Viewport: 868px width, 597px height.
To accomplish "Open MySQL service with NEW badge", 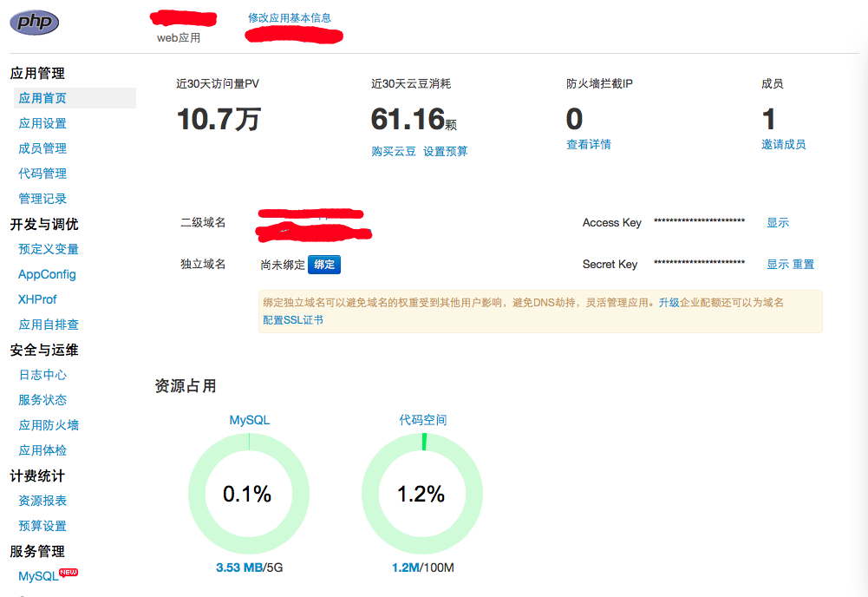I will pyautogui.click(x=38, y=576).
